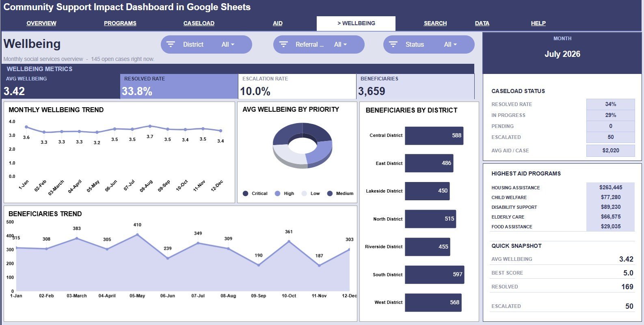The width and height of the screenshot is (644, 325).
Task: Click the Avg Wellbeing By Priority title
Action: click(291, 109)
